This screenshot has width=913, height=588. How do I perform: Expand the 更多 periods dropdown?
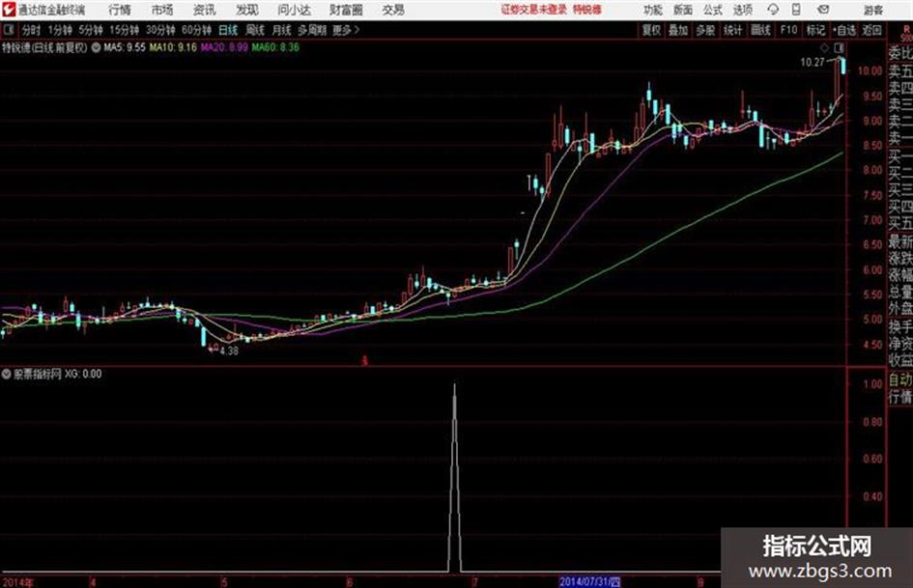346,30
